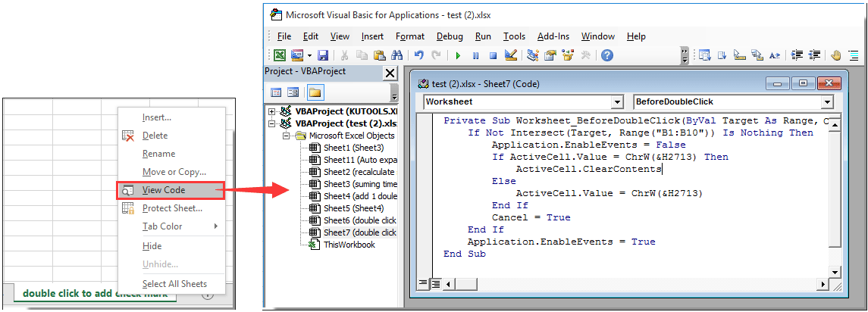Click the Undo arrow icon
This screenshot has width=868, height=312.
419,55
